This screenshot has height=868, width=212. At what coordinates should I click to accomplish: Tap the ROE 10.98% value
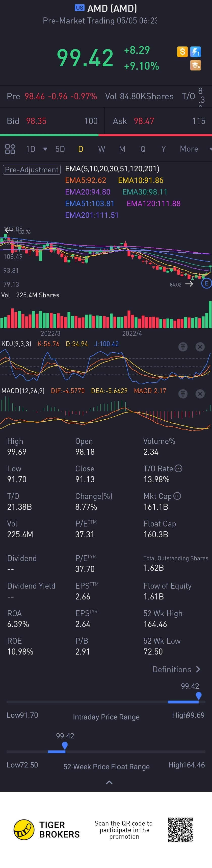(x=20, y=652)
